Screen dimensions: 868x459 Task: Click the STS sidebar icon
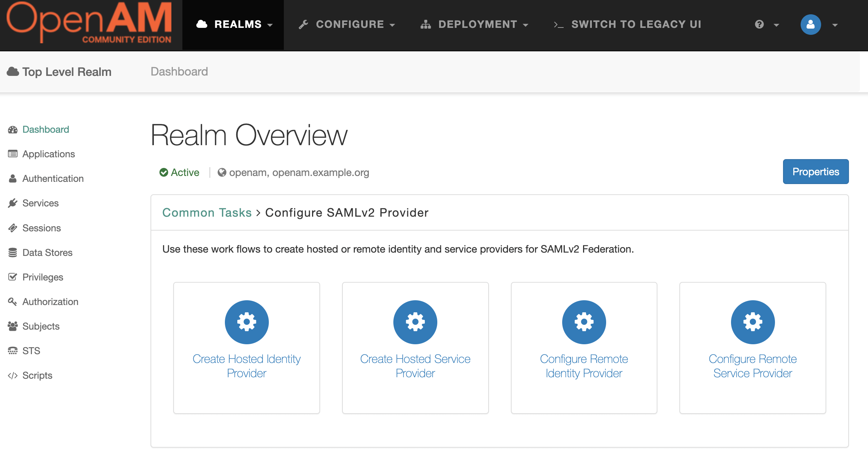tap(12, 350)
